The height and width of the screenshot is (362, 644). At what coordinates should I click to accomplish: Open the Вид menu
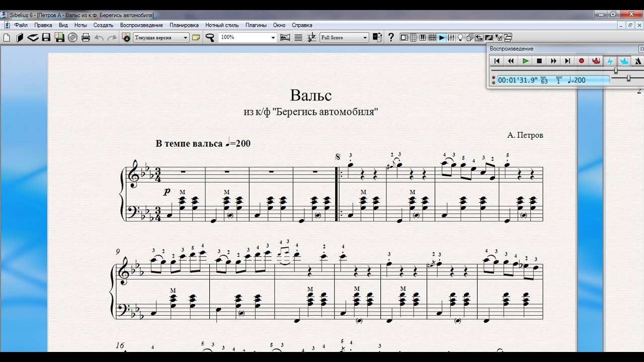(x=63, y=25)
